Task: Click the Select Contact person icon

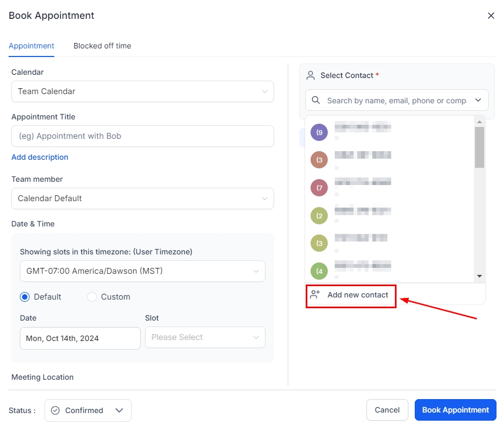Action: pyautogui.click(x=311, y=75)
